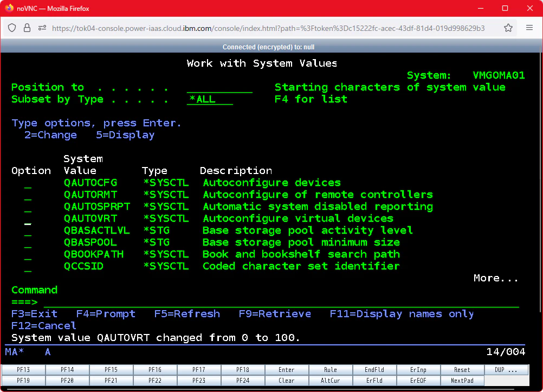Click the QAUTOVRT system value name

click(90, 219)
